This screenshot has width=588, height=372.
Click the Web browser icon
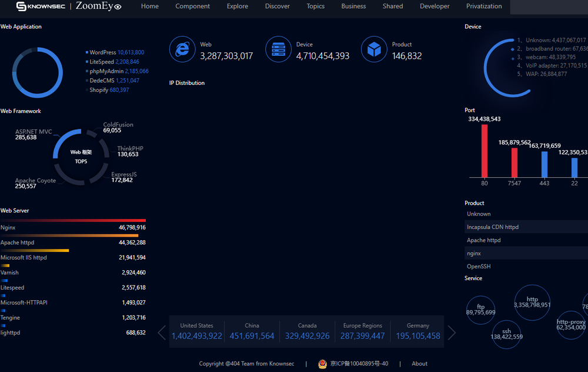pos(182,49)
